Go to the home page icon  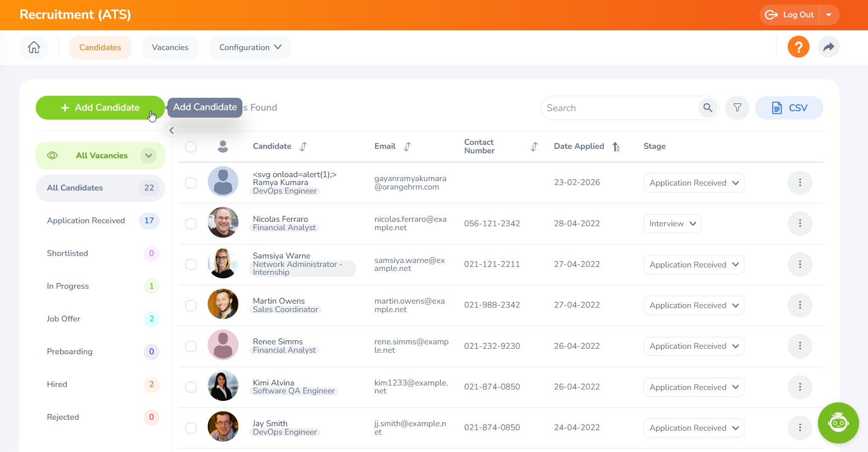coord(34,48)
